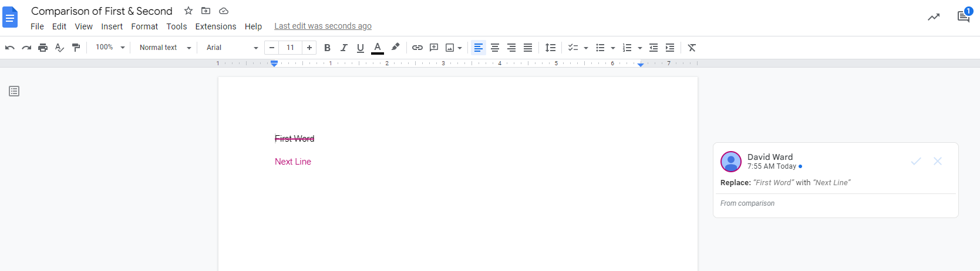Click 'Last edit was seconds ago' link

point(323,26)
